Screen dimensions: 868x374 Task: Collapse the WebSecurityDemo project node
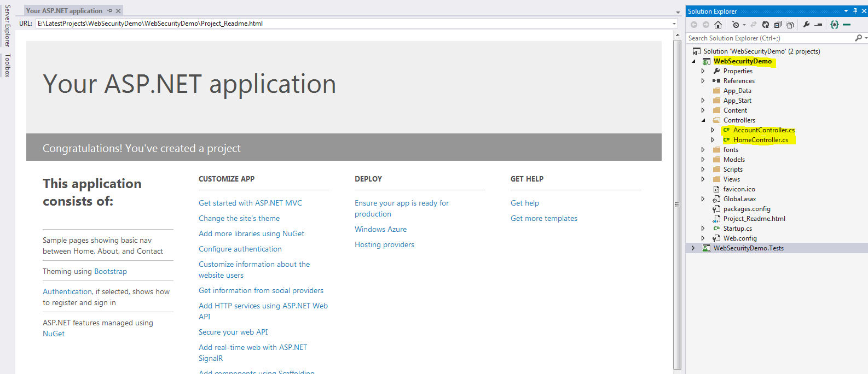coord(693,61)
